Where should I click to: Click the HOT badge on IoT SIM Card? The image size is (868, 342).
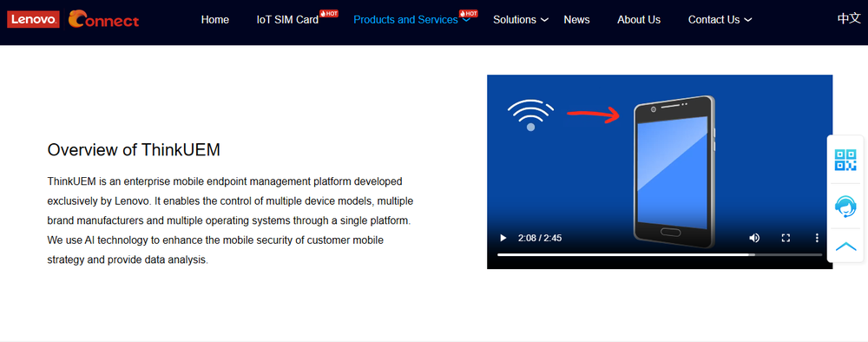[329, 13]
